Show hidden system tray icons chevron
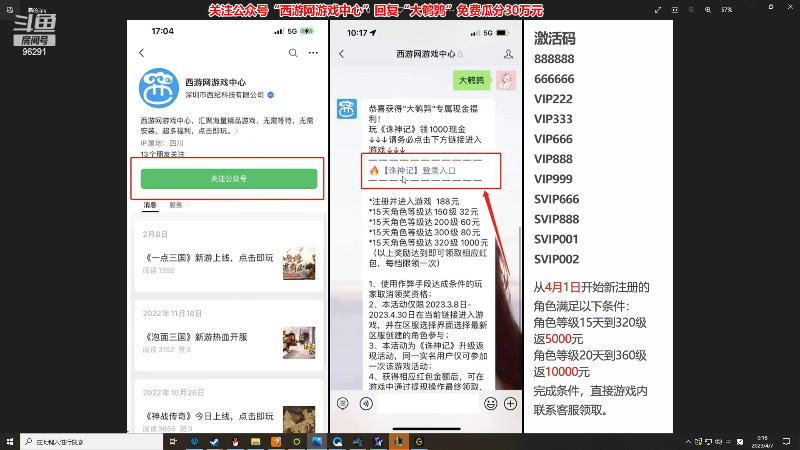The image size is (800, 450). [688, 442]
